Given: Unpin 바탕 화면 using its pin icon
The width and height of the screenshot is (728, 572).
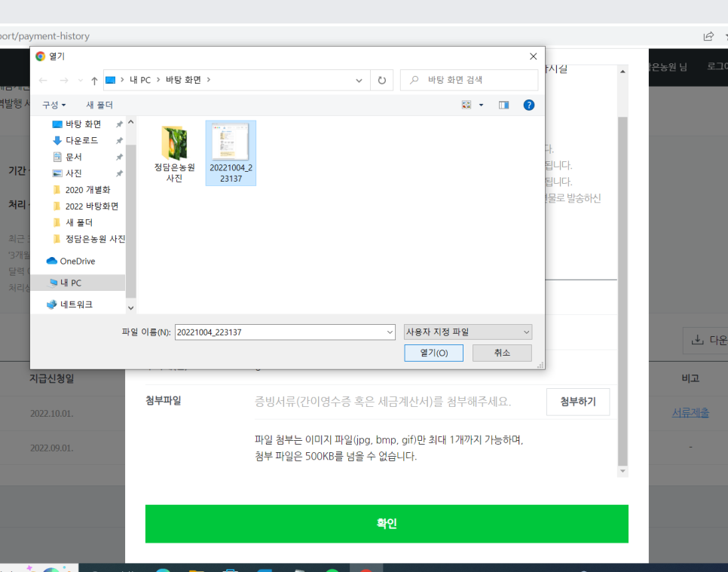Looking at the screenshot, I should pos(119,124).
